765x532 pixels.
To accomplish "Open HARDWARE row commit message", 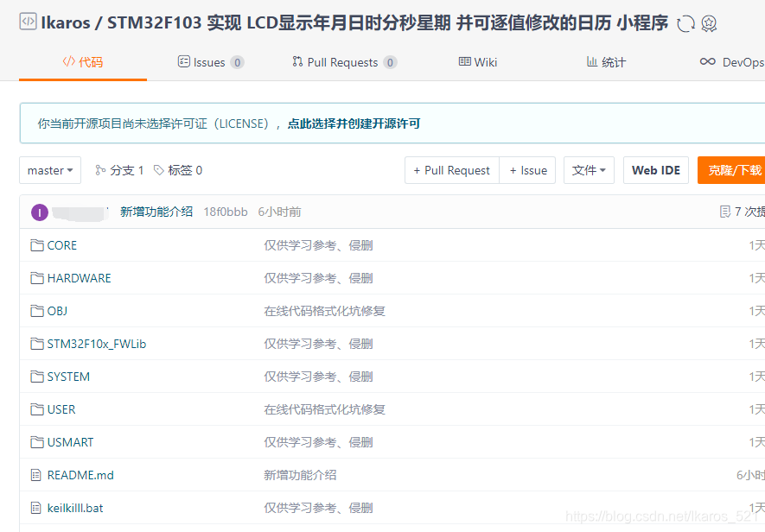I will click(318, 278).
